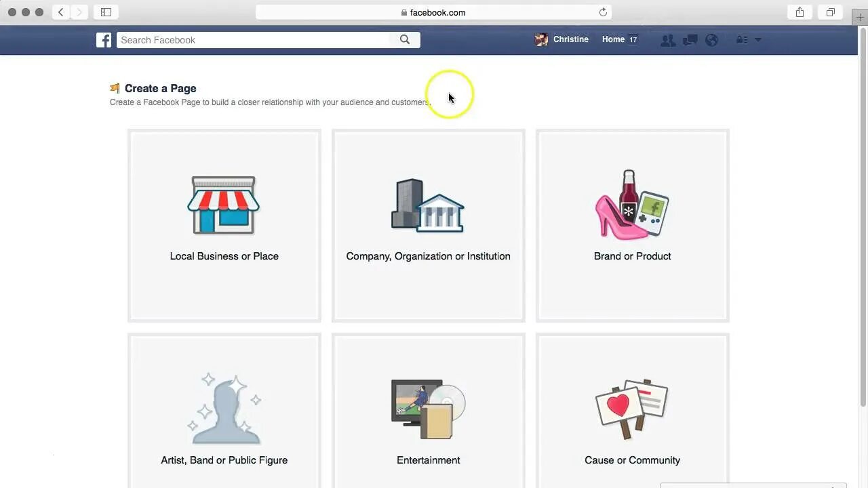
Task: Show all tabs with the tab overview icon
Action: pos(830,12)
